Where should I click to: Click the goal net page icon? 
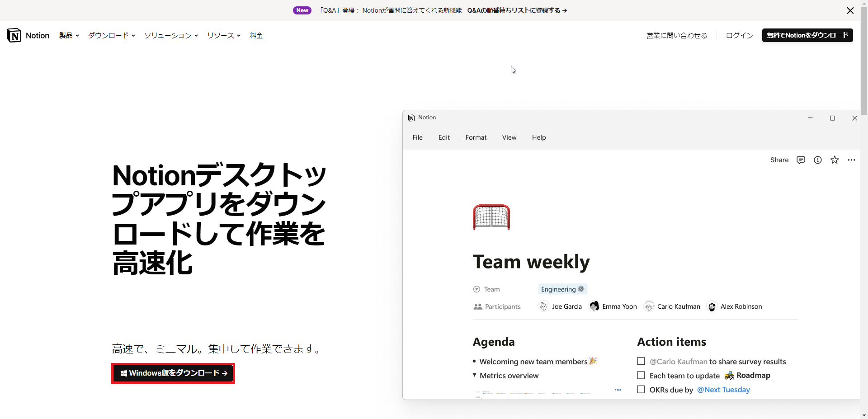pos(491,217)
